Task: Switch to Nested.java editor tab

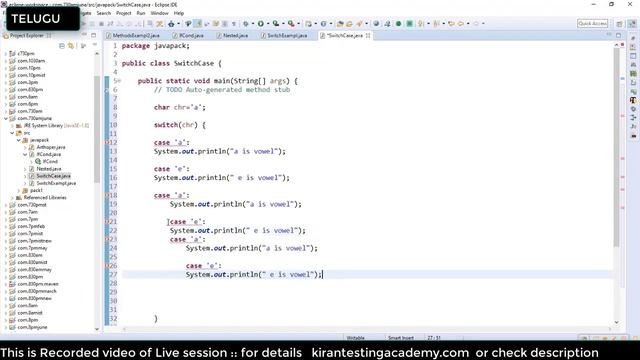Action: (232, 36)
